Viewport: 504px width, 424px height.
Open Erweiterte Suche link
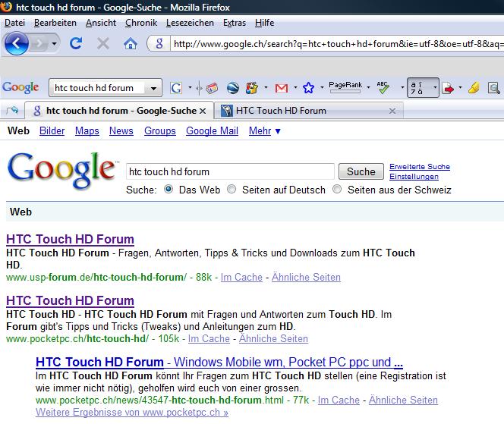tap(420, 167)
